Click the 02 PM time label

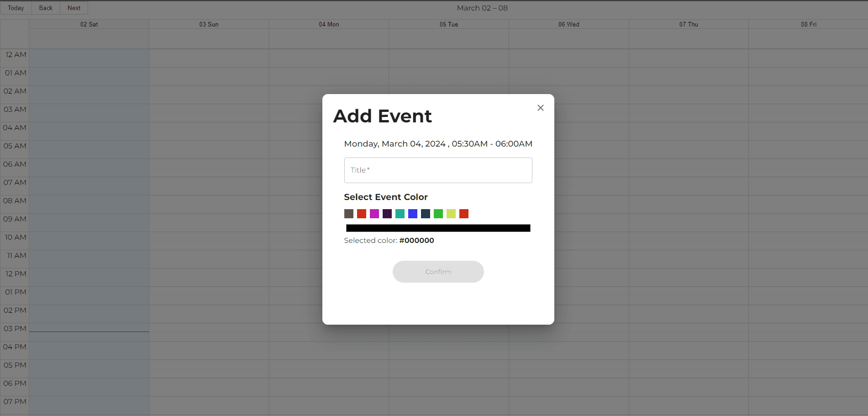point(15,310)
